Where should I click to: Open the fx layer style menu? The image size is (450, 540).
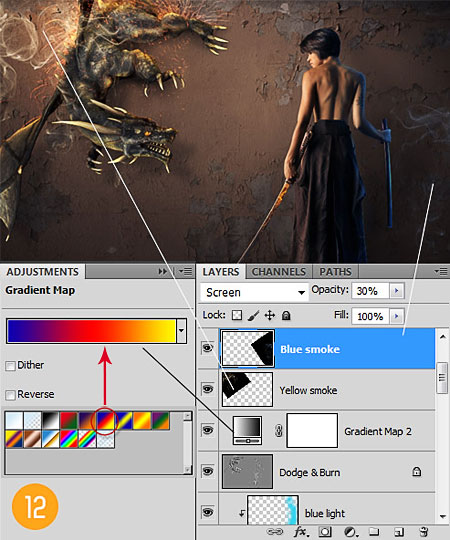point(301,532)
